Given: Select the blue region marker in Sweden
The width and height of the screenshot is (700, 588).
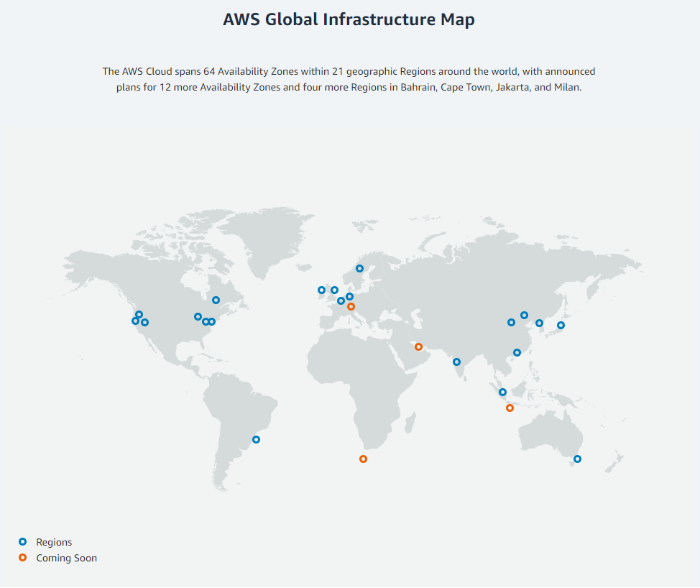Looking at the screenshot, I should (x=359, y=268).
